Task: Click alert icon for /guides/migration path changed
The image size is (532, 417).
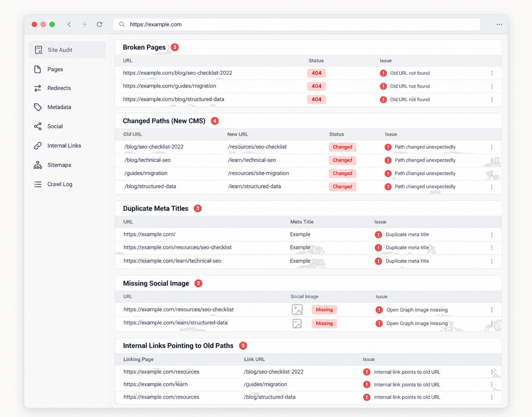Action: point(388,174)
